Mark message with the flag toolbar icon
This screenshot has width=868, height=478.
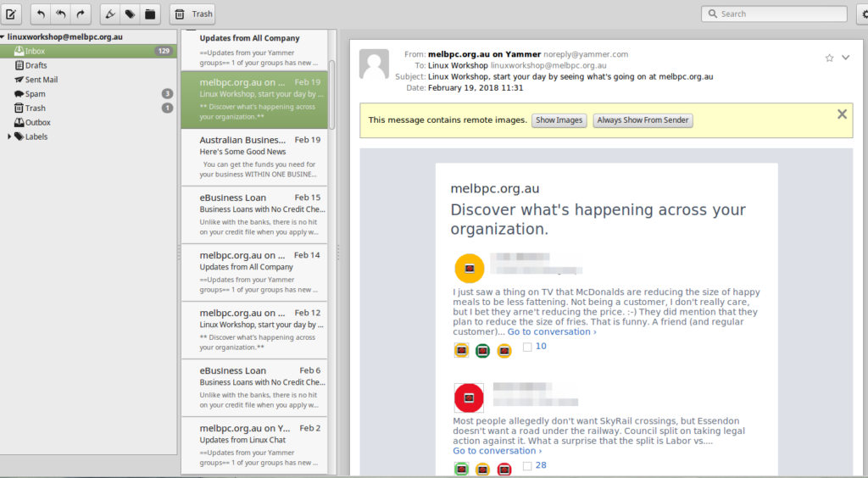pyautogui.click(x=110, y=14)
